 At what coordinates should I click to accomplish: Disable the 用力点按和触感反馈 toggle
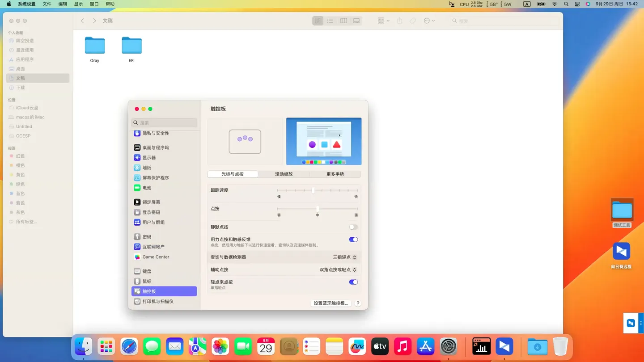(x=353, y=240)
